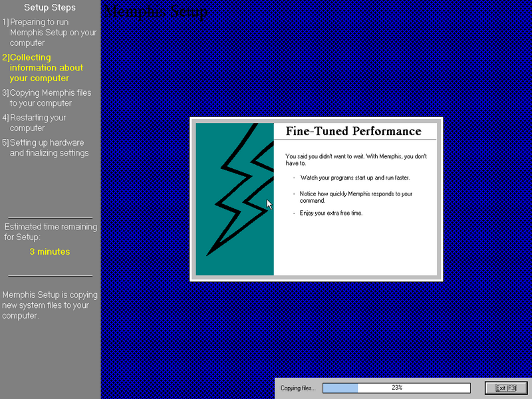
Task: Click step 5 'Setting up hardware'
Action: [x=45, y=148]
